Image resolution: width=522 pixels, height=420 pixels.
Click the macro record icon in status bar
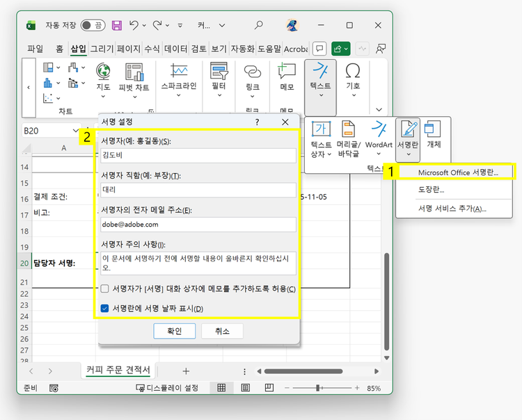pos(54,388)
